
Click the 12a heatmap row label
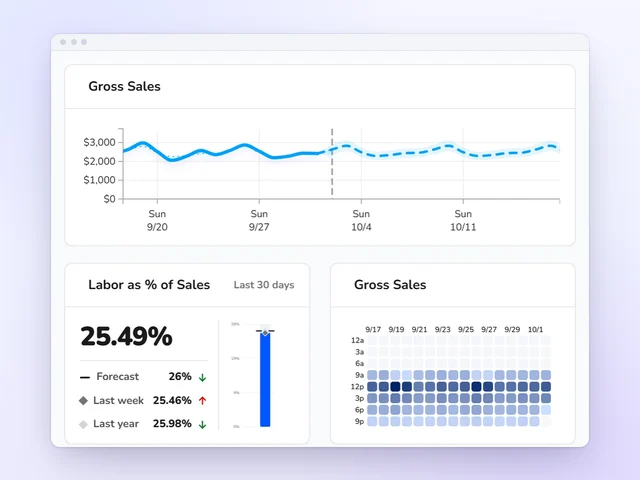(358, 340)
